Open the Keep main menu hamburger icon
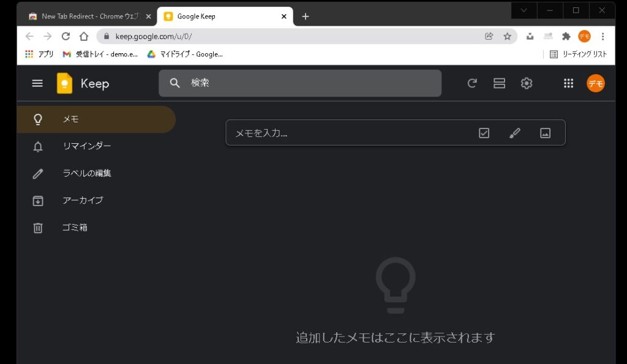Image resolution: width=627 pixels, height=364 pixels. point(37,83)
